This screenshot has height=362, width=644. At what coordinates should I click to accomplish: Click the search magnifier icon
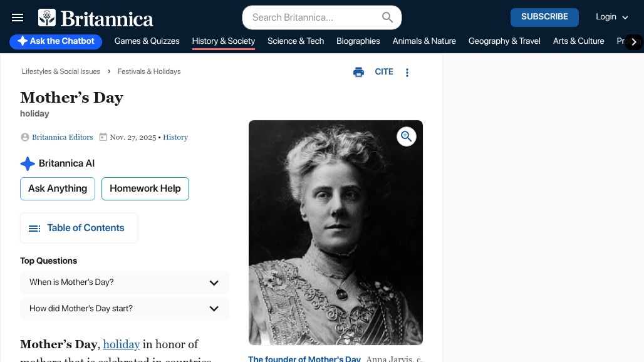[388, 18]
